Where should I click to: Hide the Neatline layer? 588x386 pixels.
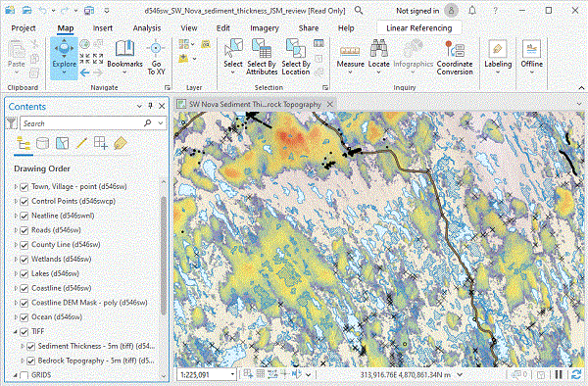pyautogui.click(x=24, y=216)
